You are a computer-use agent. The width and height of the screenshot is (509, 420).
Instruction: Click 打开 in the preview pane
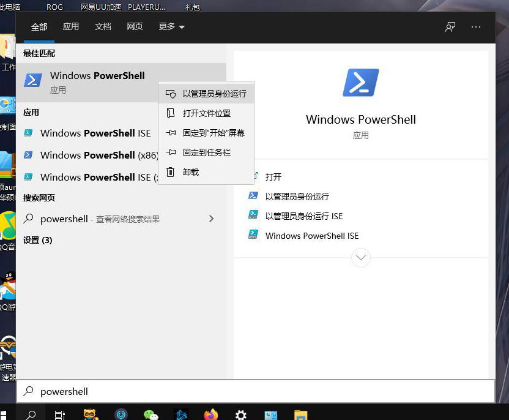tap(273, 177)
